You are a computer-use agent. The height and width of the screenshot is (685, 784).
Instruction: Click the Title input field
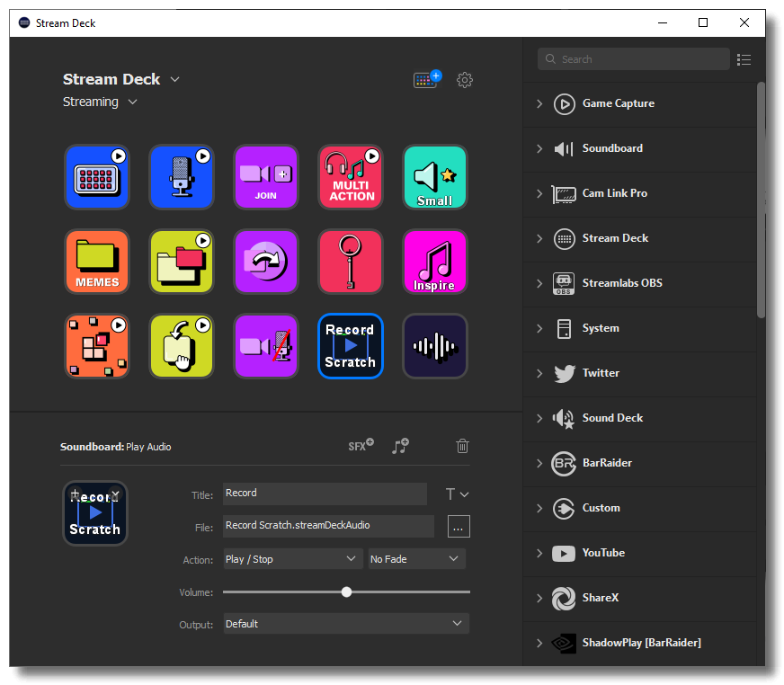[325, 494]
